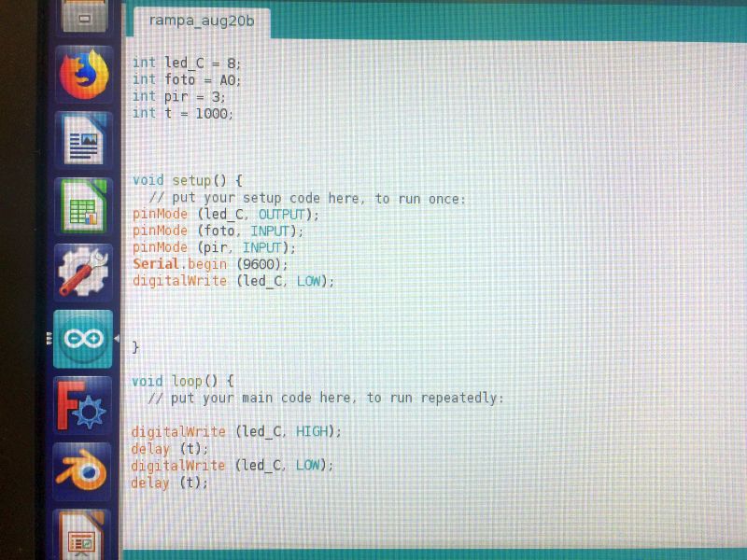Viewport: 747px width, 560px height.
Task: Open System Settings wrench-and-gear icon
Action: point(84,273)
